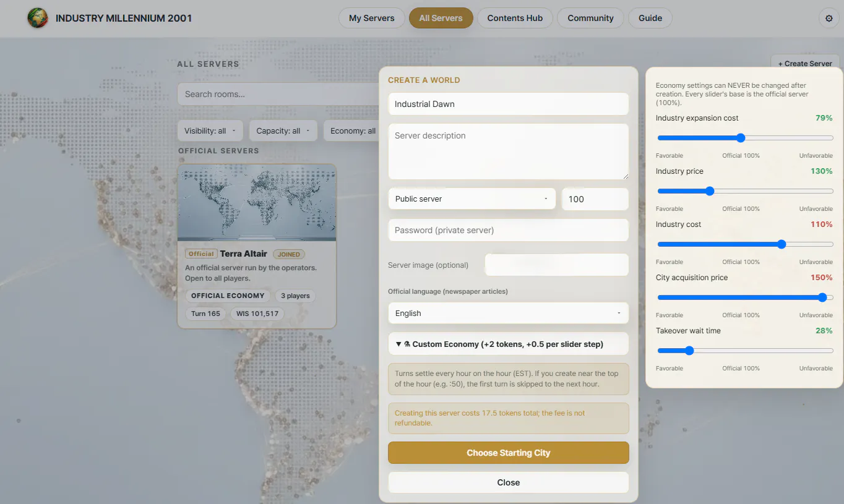Click the 28% Takeover wait time value
The height and width of the screenshot is (504, 844).
click(x=824, y=331)
